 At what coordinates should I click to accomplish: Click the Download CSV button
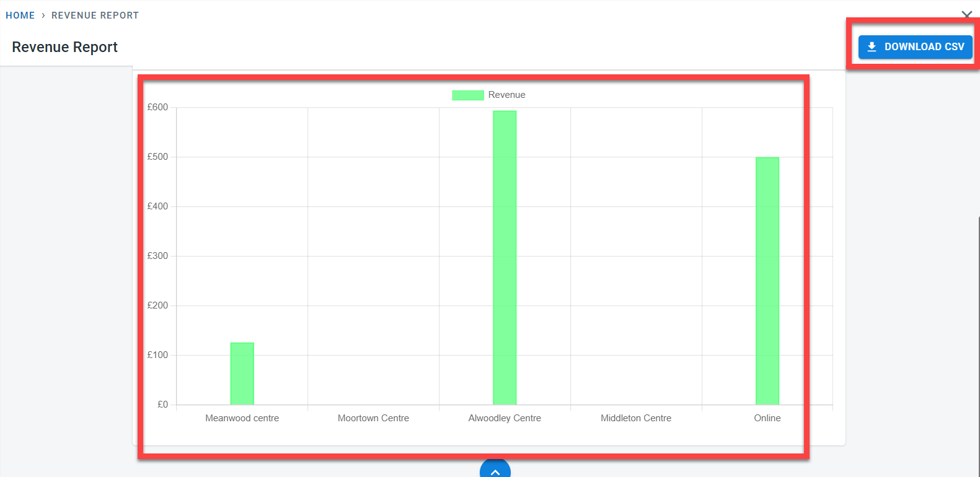[915, 47]
